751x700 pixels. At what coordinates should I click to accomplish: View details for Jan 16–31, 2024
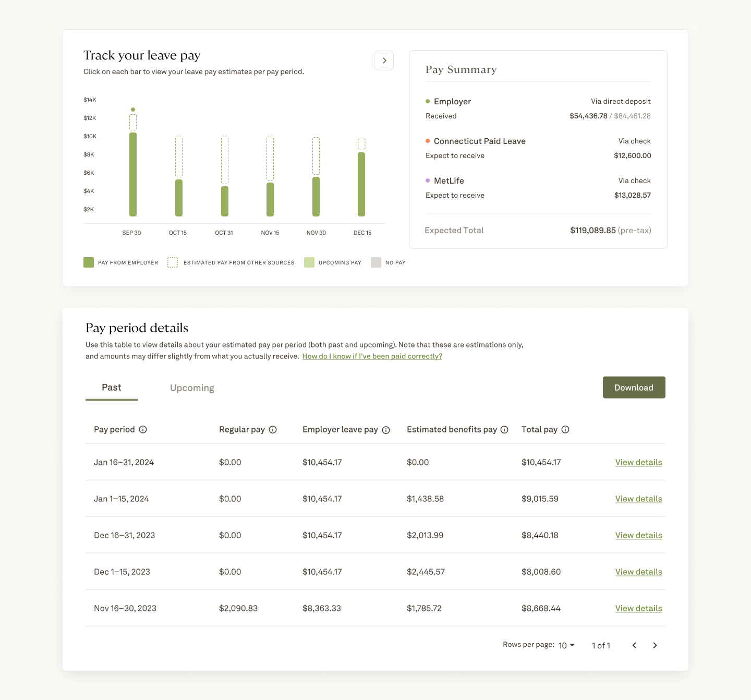coord(638,462)
